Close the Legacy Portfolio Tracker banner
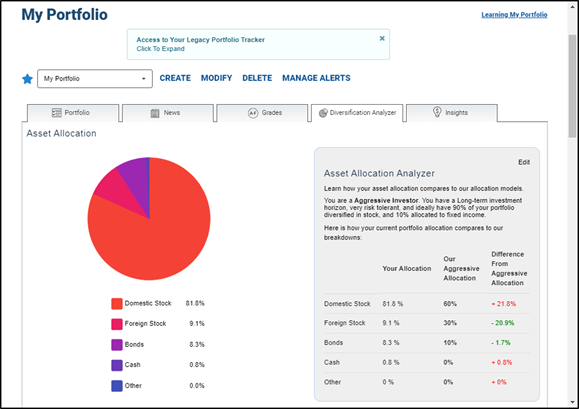 [382, 38]
